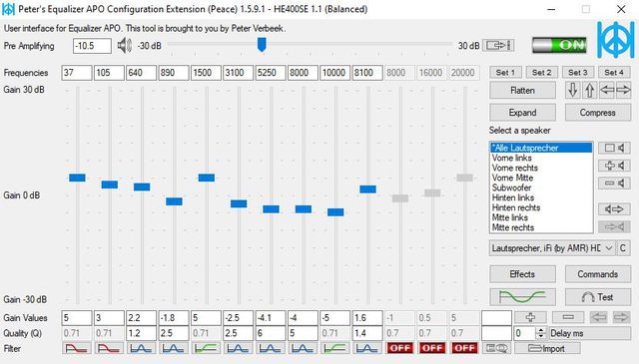Change the 10000 Hz green shelf filter icon

click(335, 348)
